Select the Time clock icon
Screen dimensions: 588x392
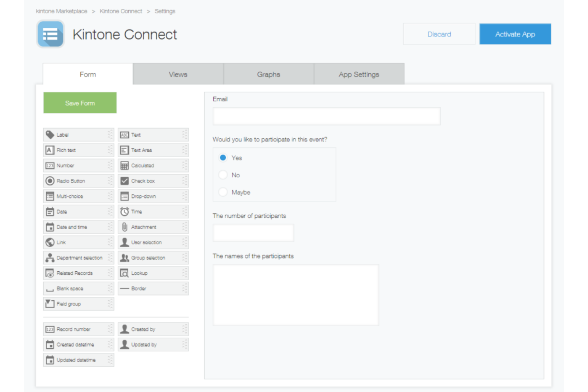click(124, 212)
